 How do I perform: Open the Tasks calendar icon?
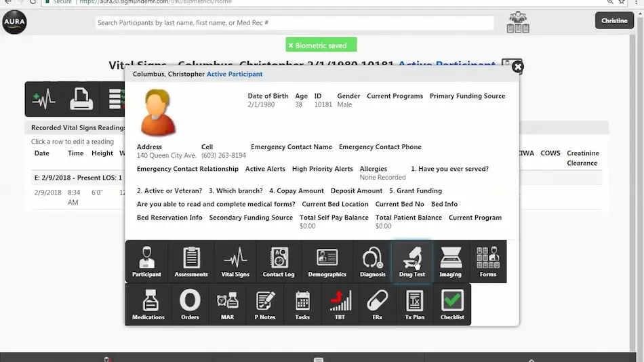pos(302,304)
